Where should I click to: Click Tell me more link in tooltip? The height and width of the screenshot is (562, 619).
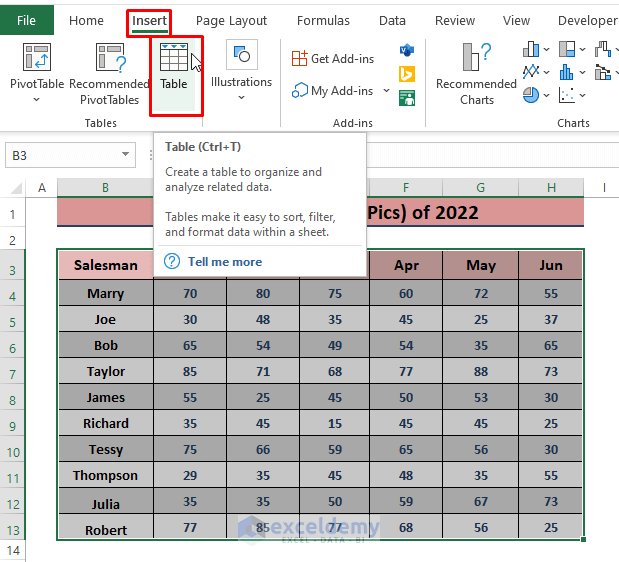pyautogui.click(x=225, y=262)
